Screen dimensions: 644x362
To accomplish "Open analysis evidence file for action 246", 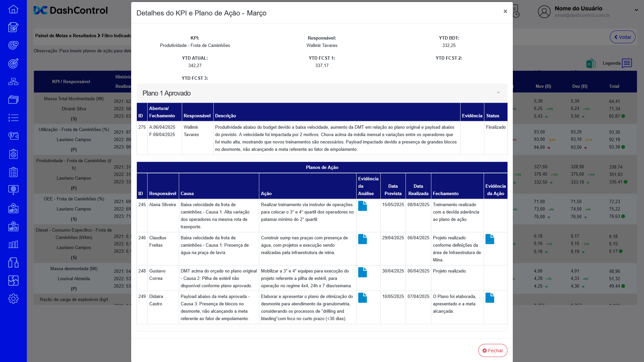I will click(x=362, y=239).
